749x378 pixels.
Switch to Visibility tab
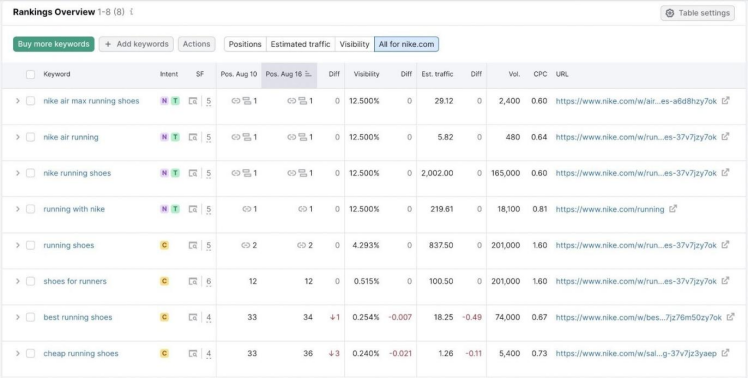click(x=354, y=44)
